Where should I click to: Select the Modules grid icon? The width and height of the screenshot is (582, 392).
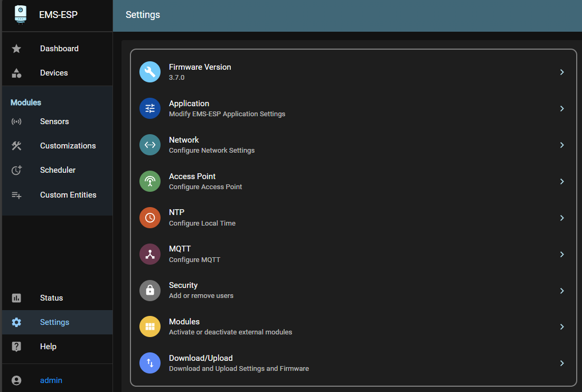[x=150, y=326]
